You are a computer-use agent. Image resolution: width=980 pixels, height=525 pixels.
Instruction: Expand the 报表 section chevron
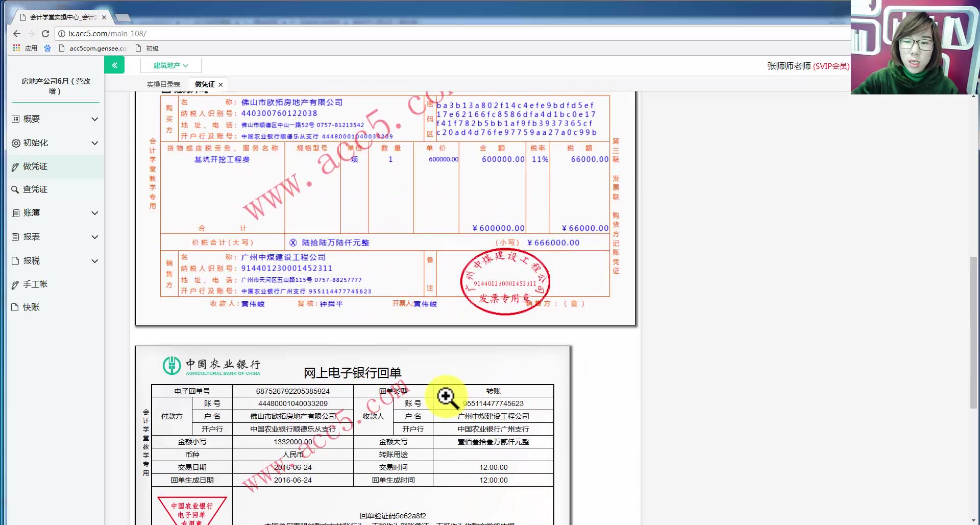pos(94,236)
